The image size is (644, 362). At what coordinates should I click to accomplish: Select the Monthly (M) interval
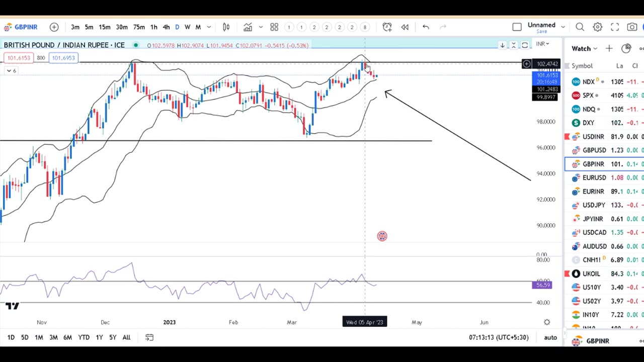tap(198, 27)
